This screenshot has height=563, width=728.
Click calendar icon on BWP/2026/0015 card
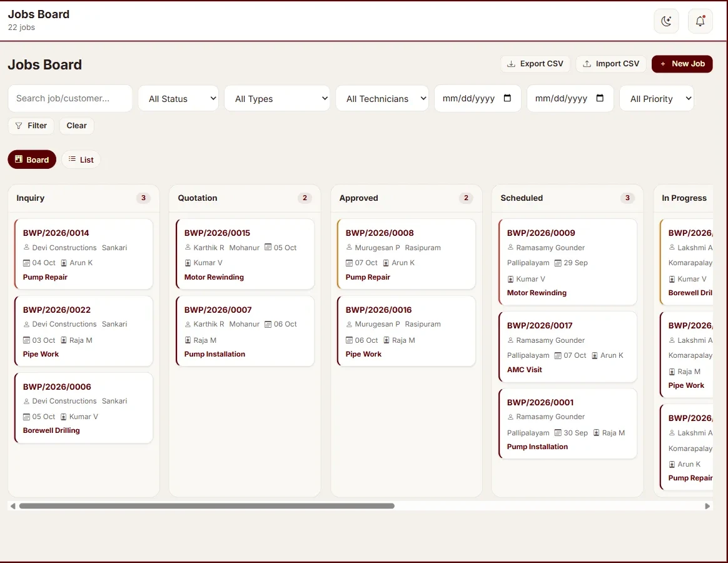tap(268, 247)
